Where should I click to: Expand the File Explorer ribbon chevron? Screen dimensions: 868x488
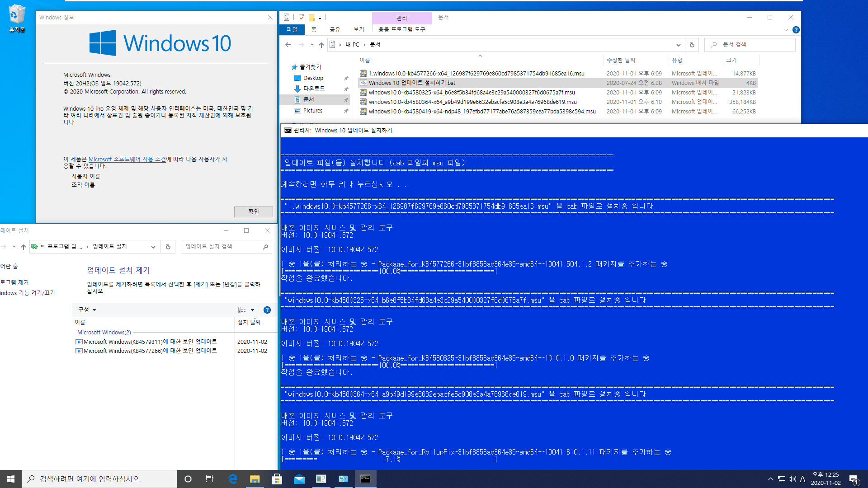(x=786, y=30)
